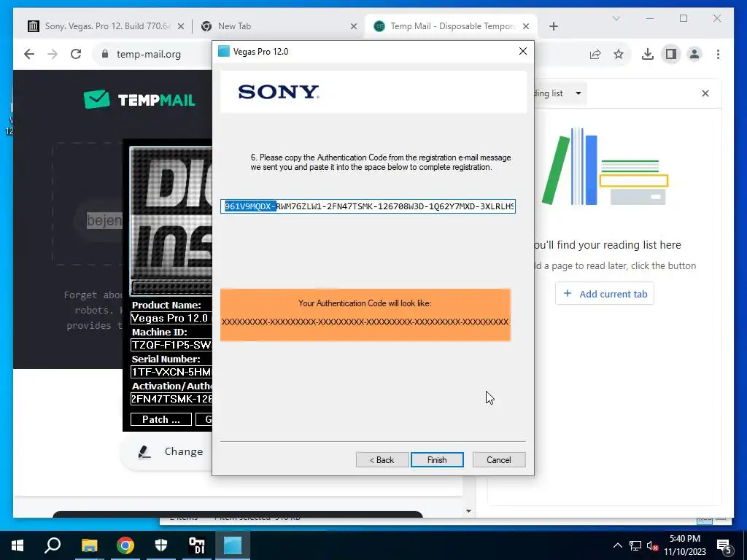Open Windows taskbar search
The width and height of the screenshot is (747, 560).
(53, 545)
